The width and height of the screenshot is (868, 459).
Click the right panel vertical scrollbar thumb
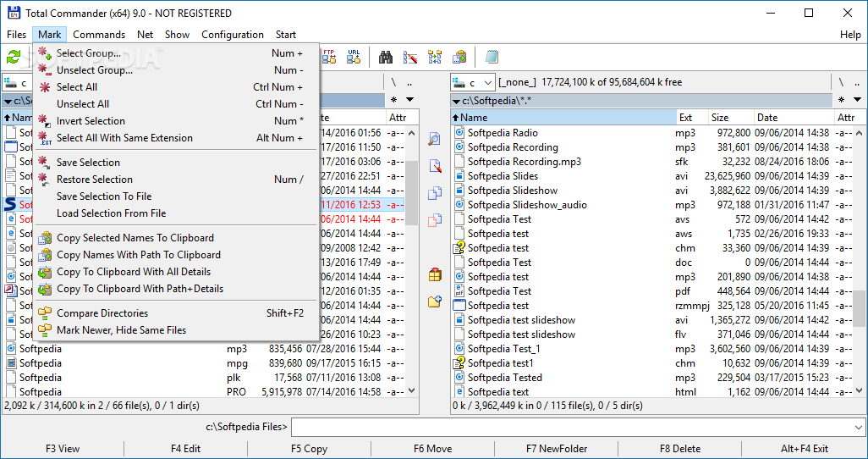[x=858, y=309]
